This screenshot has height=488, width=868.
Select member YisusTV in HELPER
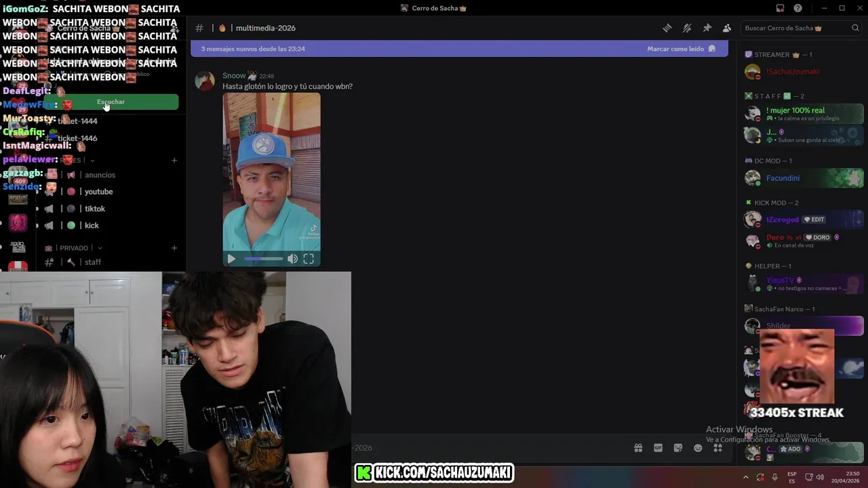coord(804,283)
